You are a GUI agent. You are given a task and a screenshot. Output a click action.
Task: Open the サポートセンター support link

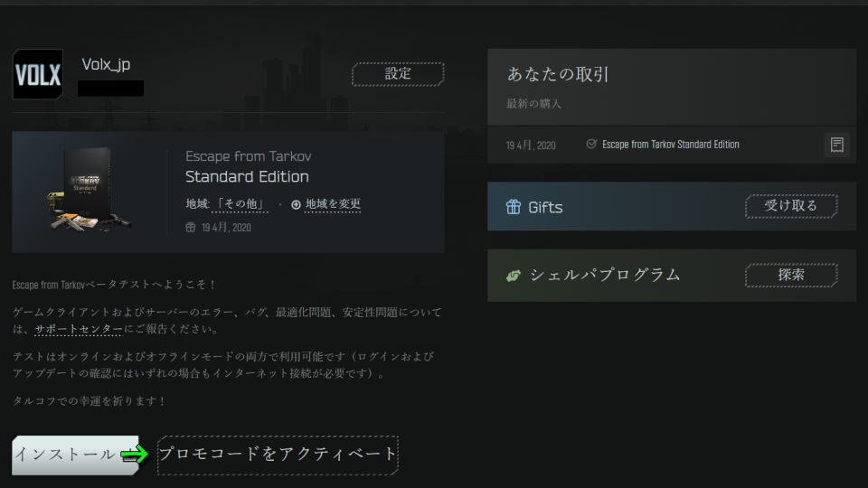(79, 329)
